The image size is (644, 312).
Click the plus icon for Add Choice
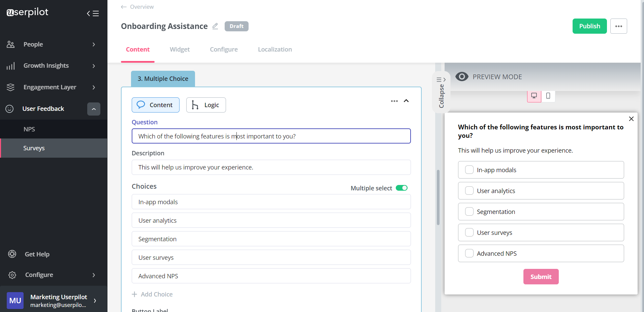pos(134,294)
